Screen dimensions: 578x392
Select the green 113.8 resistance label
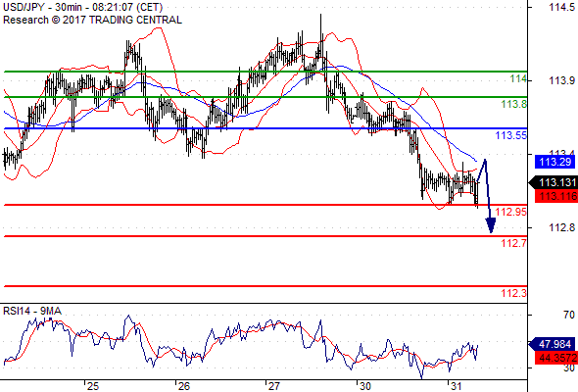click(514, 104)
